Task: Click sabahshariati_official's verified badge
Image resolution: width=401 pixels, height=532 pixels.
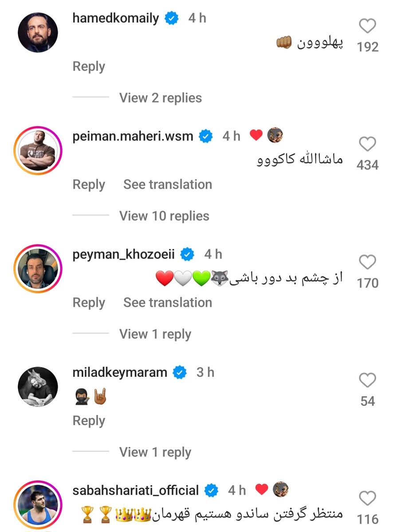Action: coord(211,490)
